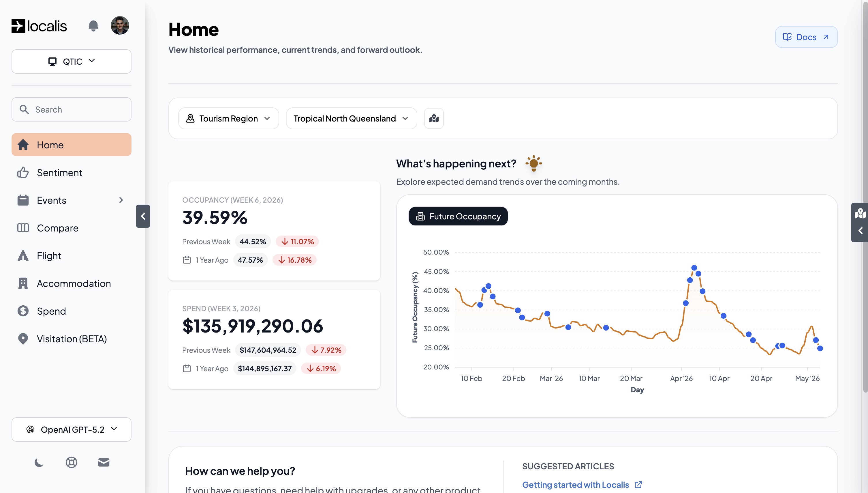Open the Accommodation menu item
The image size is (868, 493).
(x=74, y=283)
